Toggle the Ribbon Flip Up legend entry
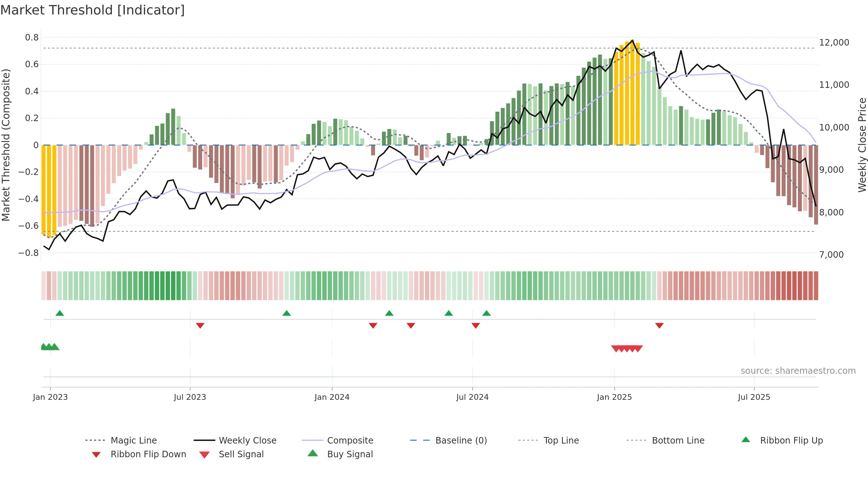This screenshot has height=488, width=868. click(x=782, y=440)
